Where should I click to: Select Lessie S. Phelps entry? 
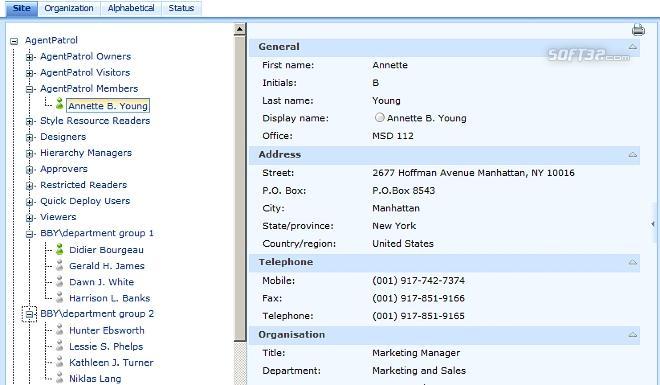pyautogui.click(x=106, y=346)
